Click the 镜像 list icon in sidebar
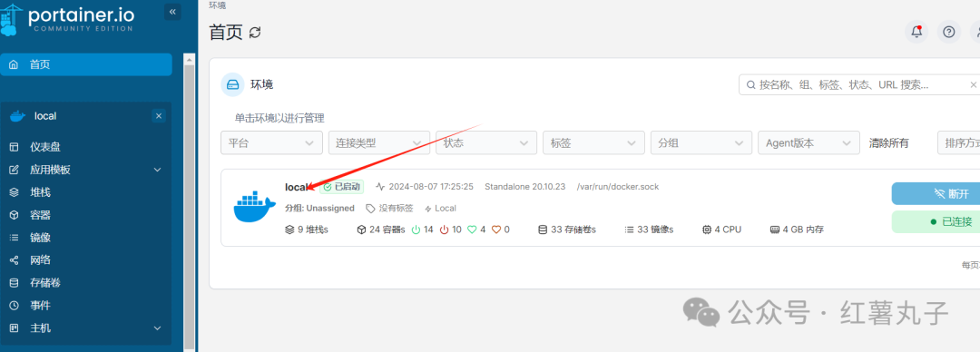This screenshot has height=352, width=980. point(14,237)
